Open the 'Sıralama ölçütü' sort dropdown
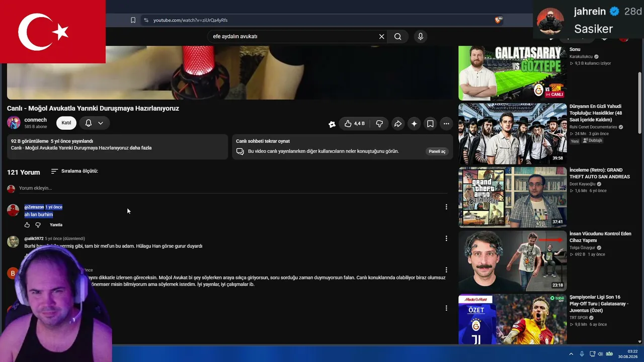This screenshot has height=362, width=644. pos(74,171)
